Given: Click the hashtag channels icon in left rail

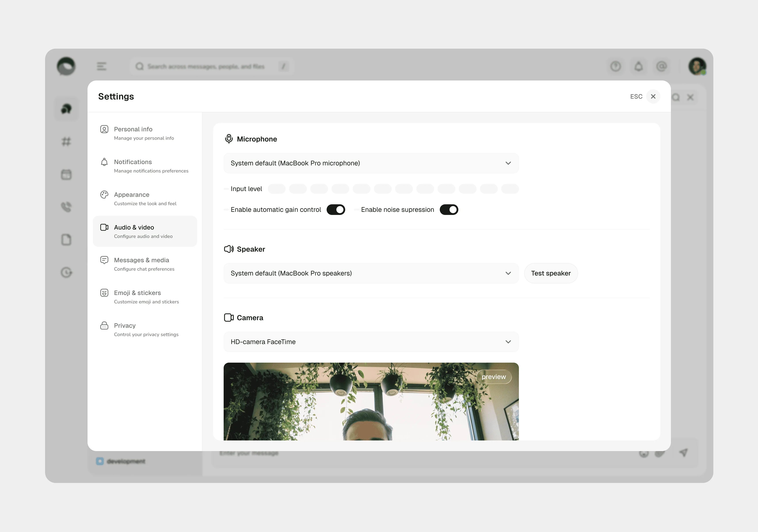Looking at the screenshot, I should pos(66,142).
